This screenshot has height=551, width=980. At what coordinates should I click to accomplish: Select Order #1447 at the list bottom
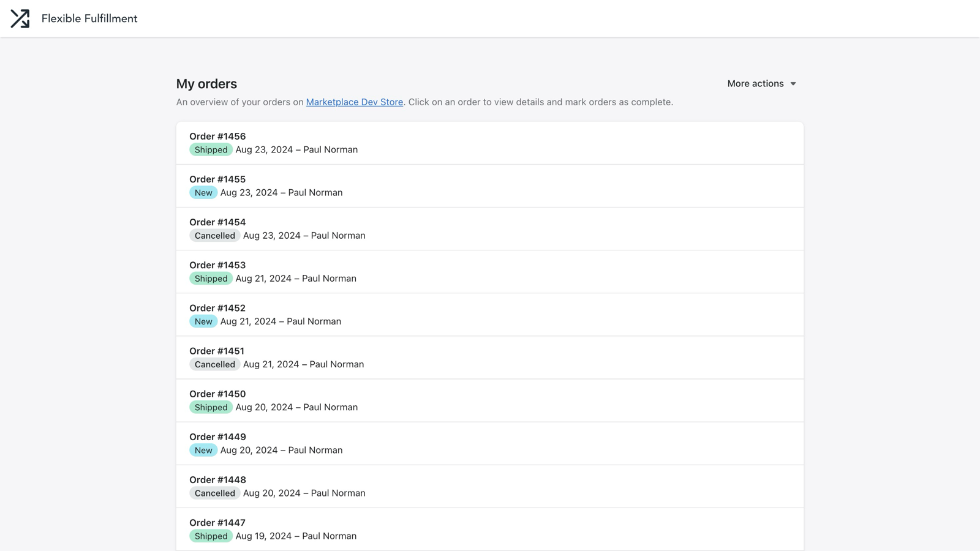[x=489, y=528]
